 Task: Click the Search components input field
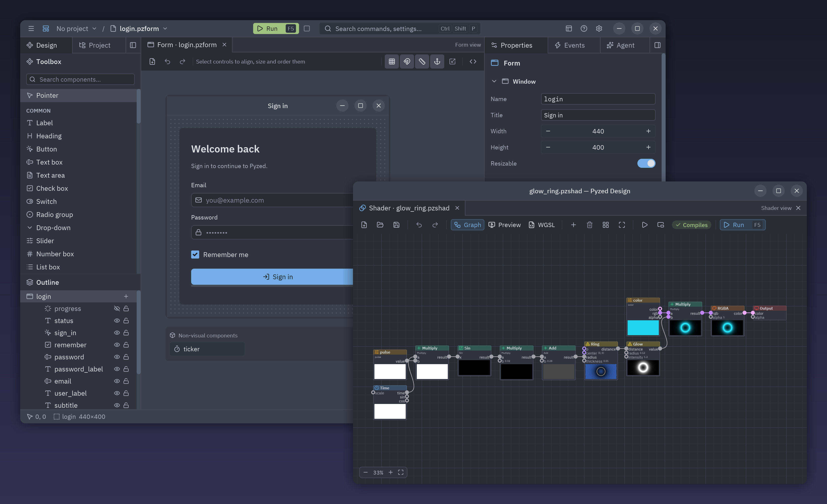tap(80, 79)
